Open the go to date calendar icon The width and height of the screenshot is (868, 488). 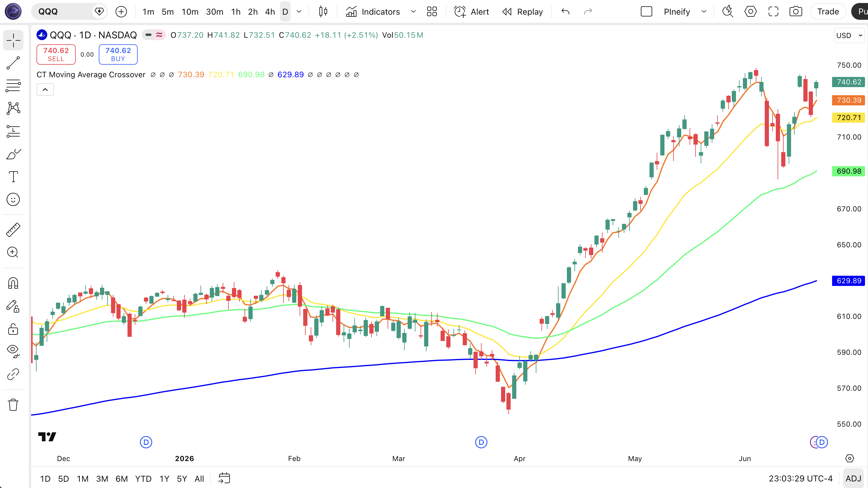pos(224,478)
